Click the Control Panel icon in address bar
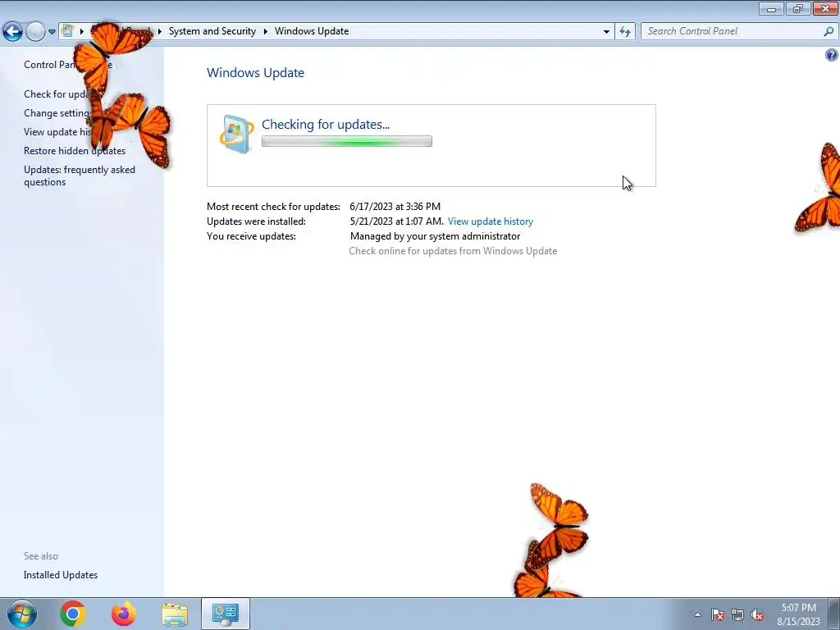The image size is (840, 630). 67,30
